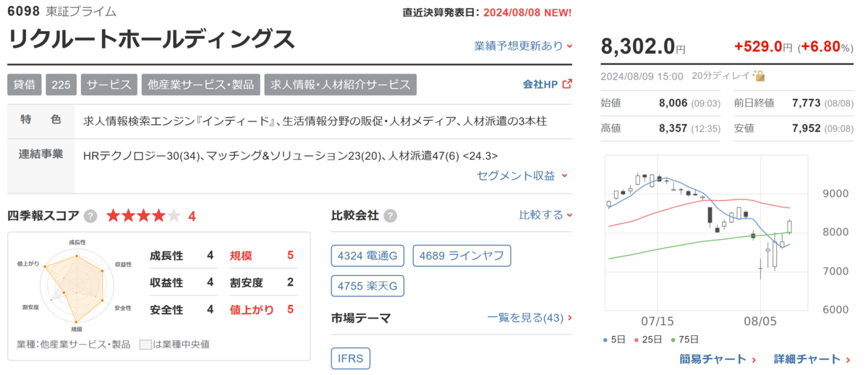Click the 市場テーマ heading

coord(360,317)
